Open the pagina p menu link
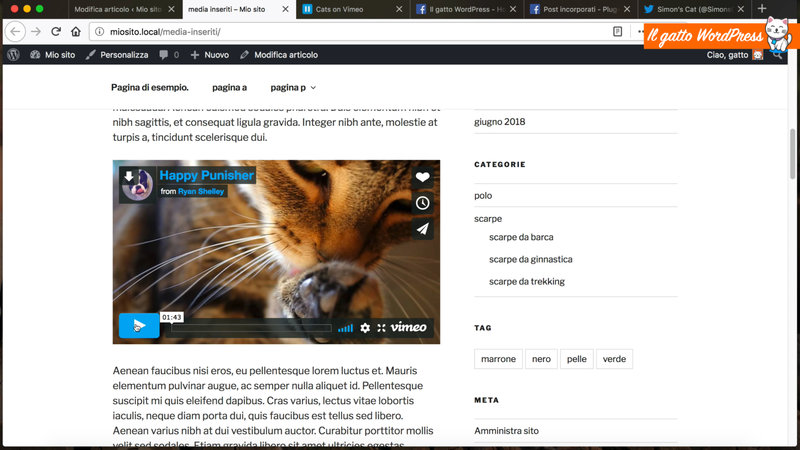This screenshot has width=800, height=450. click(288, 87)
